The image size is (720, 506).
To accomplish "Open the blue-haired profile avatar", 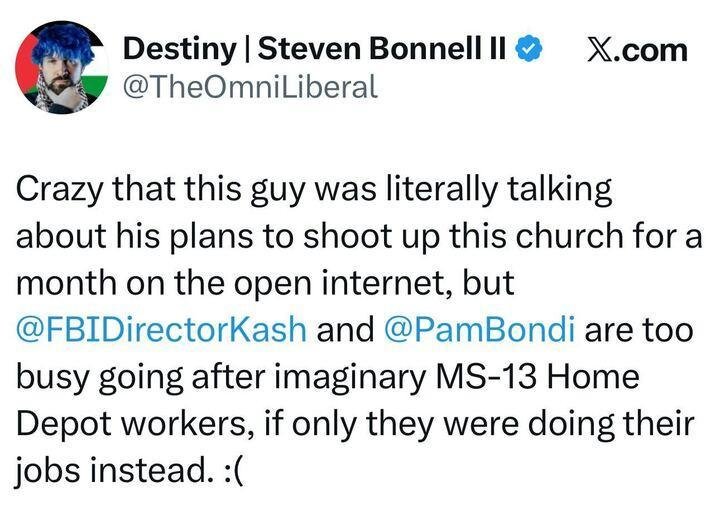I will tap(61, 67).
